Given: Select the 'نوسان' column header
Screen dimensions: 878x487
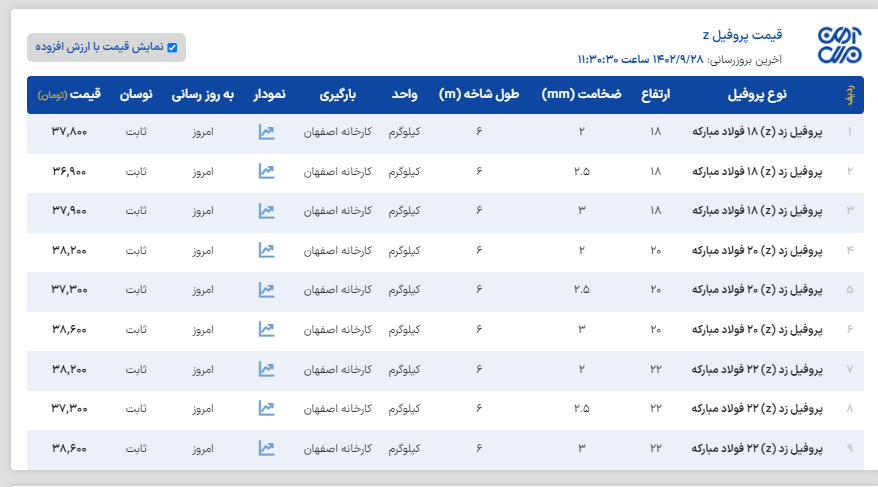Looking at the screenshot, I should point(136,95).
